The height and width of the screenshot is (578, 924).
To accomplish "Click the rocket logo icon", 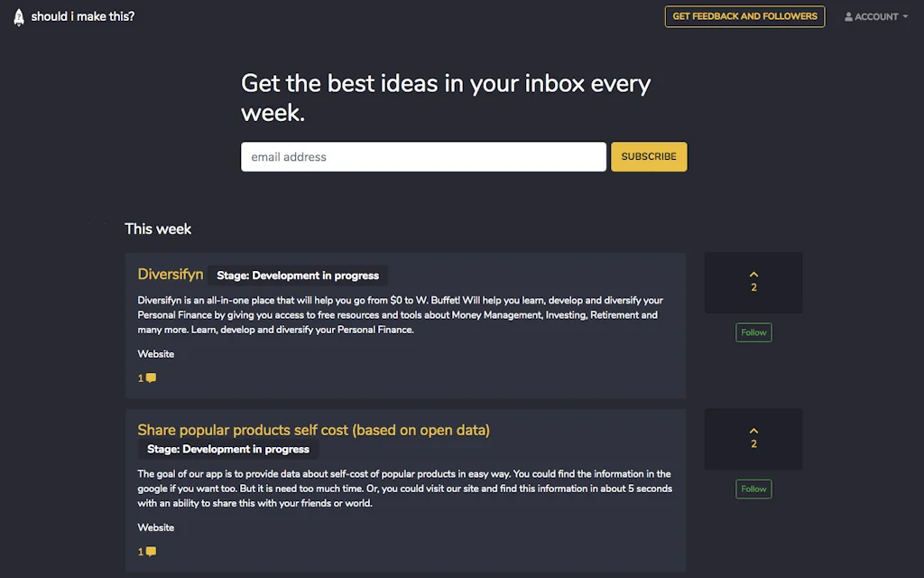I will tap(19, 17).
